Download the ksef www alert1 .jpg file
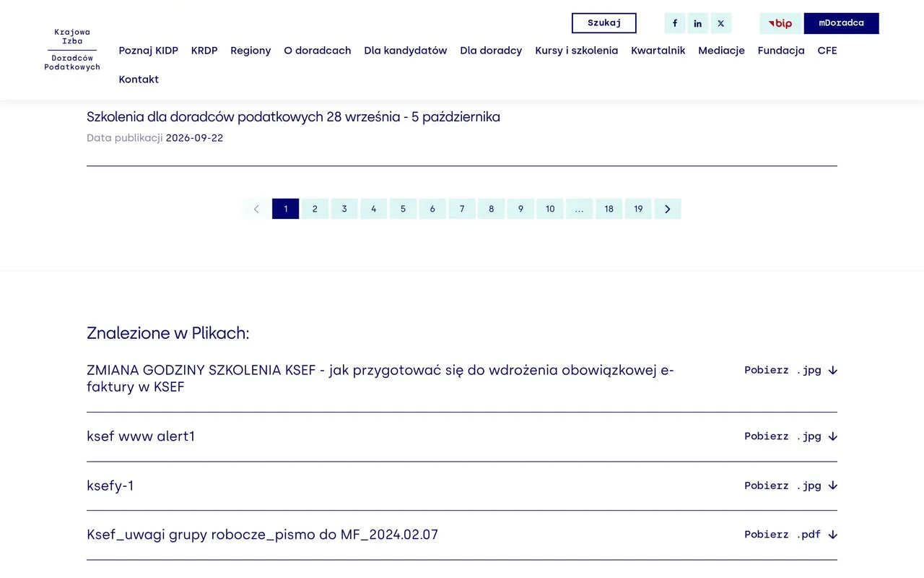Viewport: 924px width, 578px height. [790, 436]
